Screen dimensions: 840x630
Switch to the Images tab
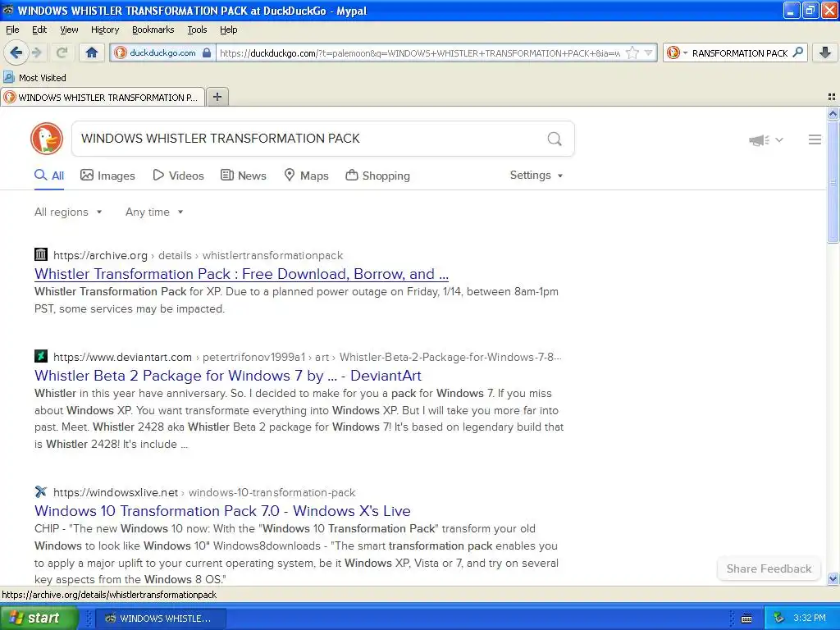click(107, 176)
